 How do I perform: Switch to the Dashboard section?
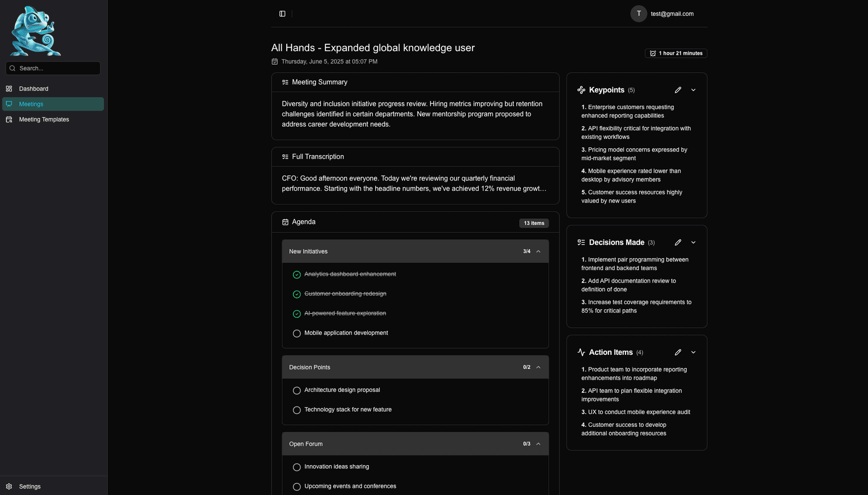point(33,89)
